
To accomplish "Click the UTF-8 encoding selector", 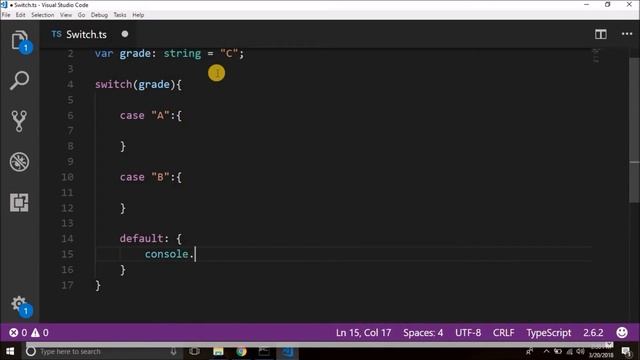I will [x=468, y=333].
